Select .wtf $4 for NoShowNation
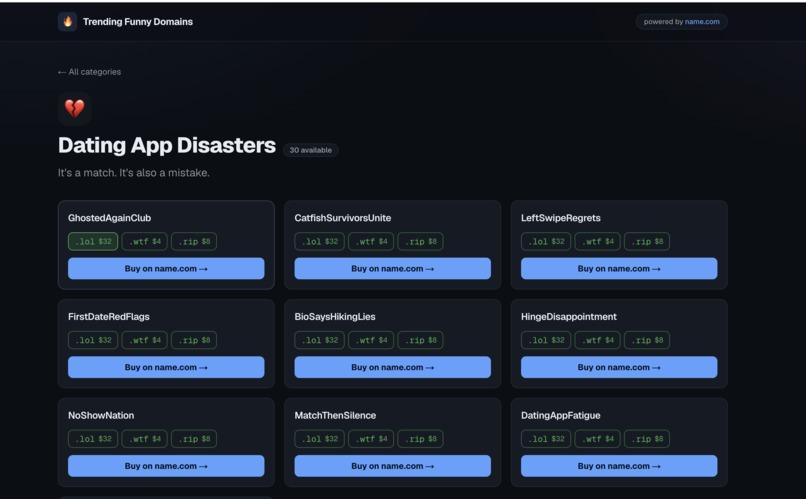This screenshot has width=806, height=499. [x=144, y=439]
